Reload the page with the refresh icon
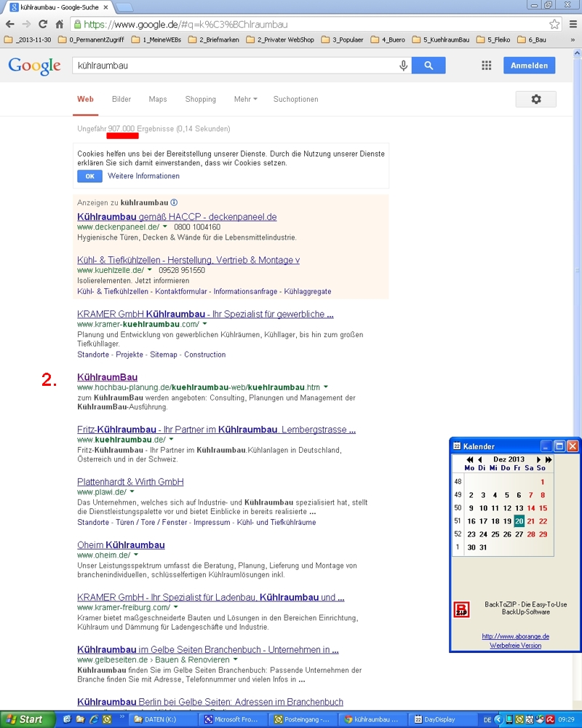The image size is (582, 728). [43, 24]
